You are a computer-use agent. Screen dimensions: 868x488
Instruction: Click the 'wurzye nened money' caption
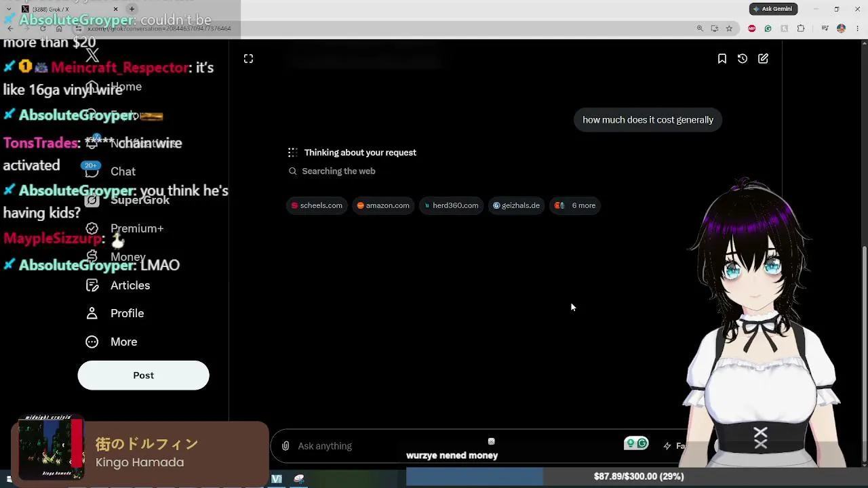452,455
